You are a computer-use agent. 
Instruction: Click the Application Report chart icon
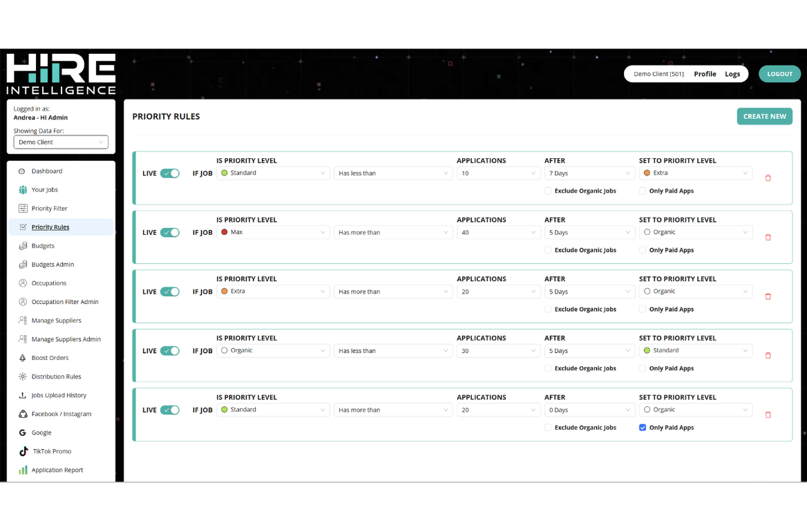pyautogui.click(x=22, y=470)
